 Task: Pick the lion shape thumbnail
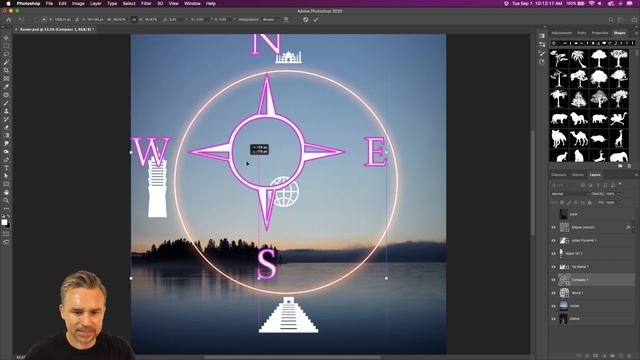pos(578,119)
